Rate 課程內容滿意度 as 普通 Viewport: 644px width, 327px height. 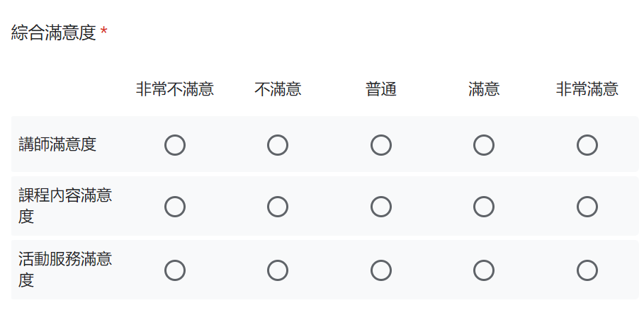(x=381, y=207)
